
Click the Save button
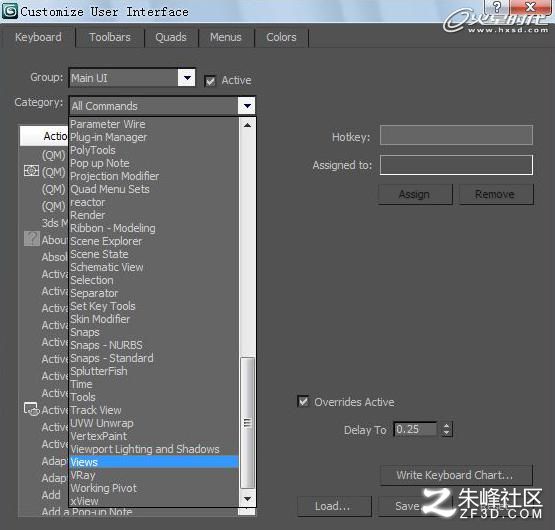(407, 506)
